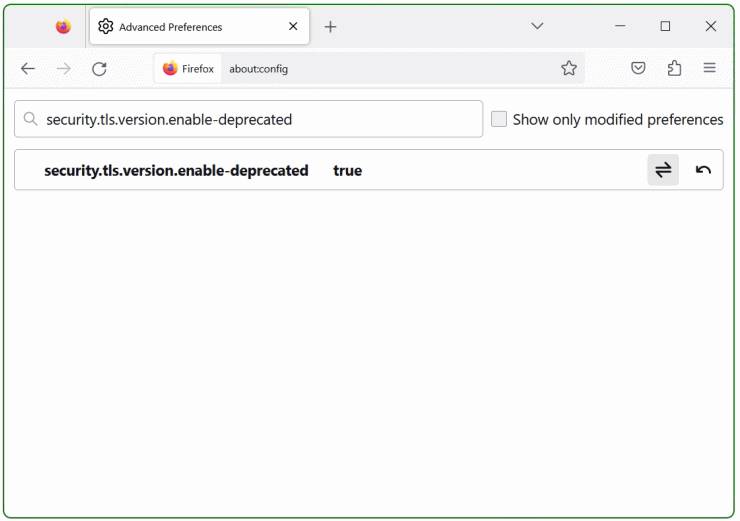Image resolution: width=740 pixels, height=521 pixels.
Task: List all tabs dropdown arrow
Action: (x=537, y=26)
